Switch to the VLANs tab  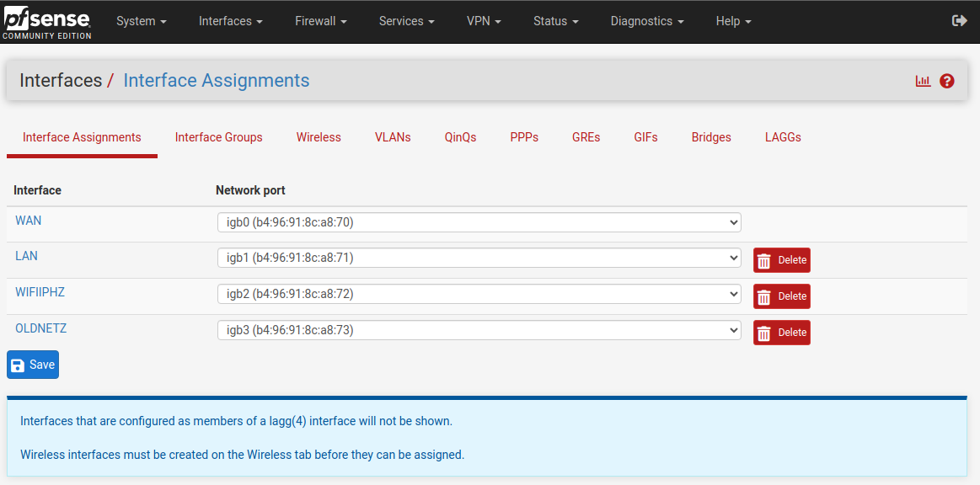coord(393,136)
